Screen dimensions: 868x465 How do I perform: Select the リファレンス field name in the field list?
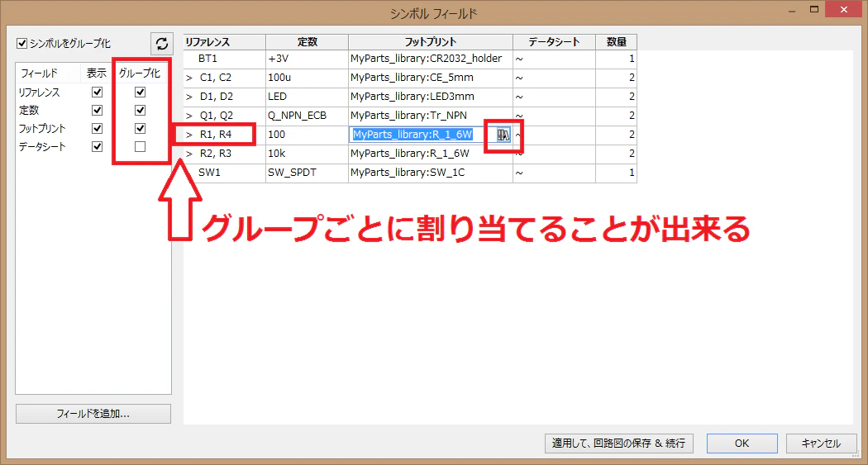click(40, 93)
